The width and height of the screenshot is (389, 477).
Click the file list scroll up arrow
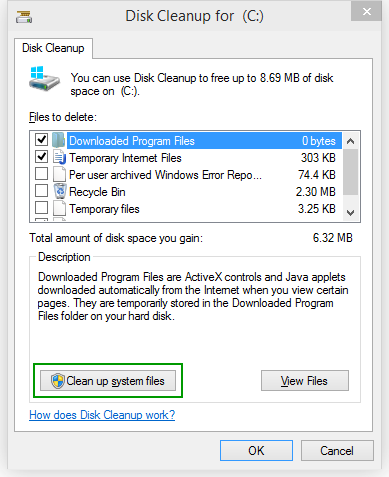click(x=350, y=141)
